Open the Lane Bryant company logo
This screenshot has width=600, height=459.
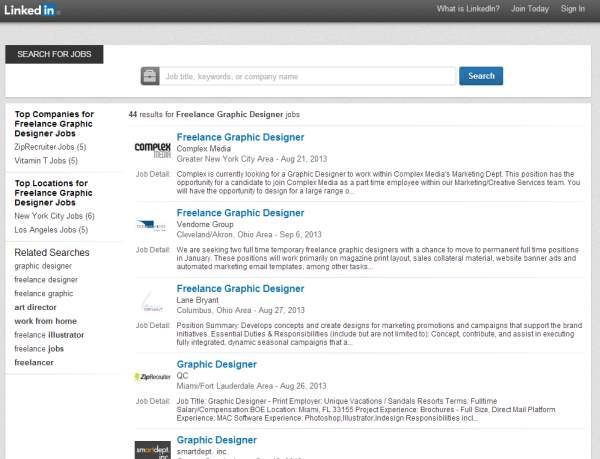tap(152, 301)
